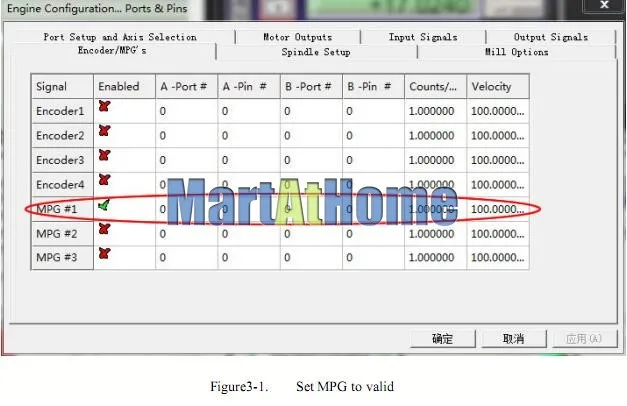Select the Encoder4 signal row label
The width and height of the screenshot is (627, 406).
(62, 185)
